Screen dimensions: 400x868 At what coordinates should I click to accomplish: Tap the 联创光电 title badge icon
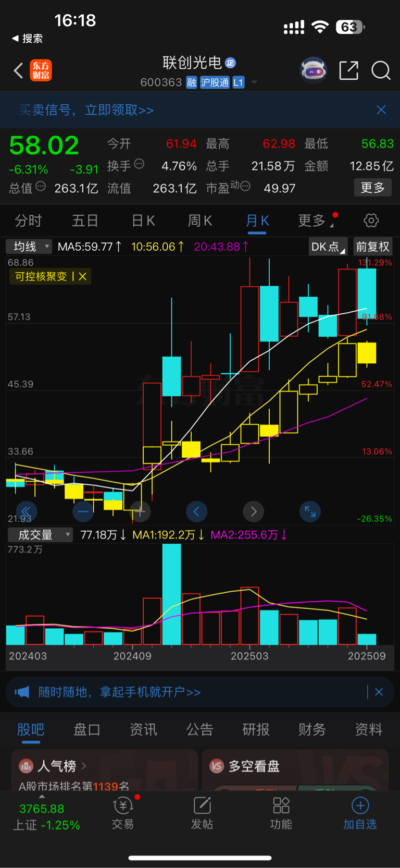point(230,63)
